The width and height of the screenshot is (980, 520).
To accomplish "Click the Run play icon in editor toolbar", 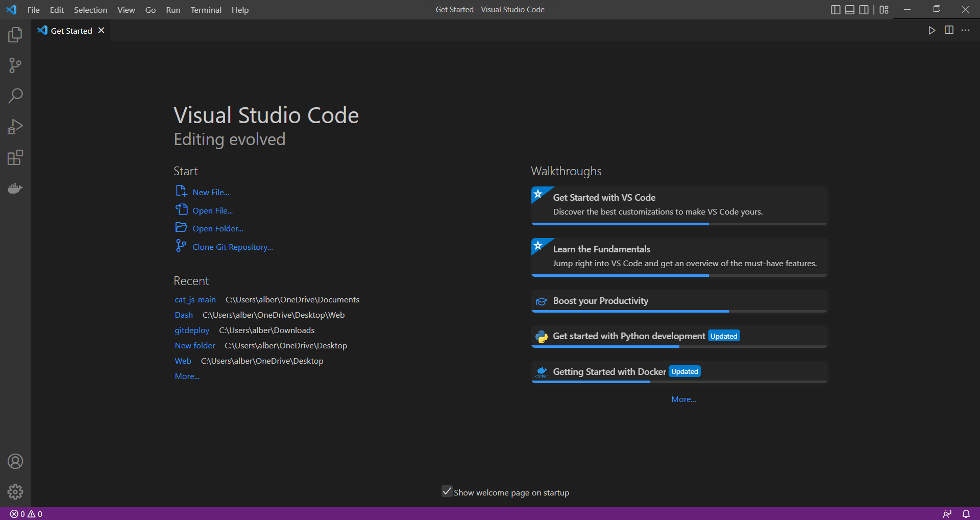I will pos(932,31).
